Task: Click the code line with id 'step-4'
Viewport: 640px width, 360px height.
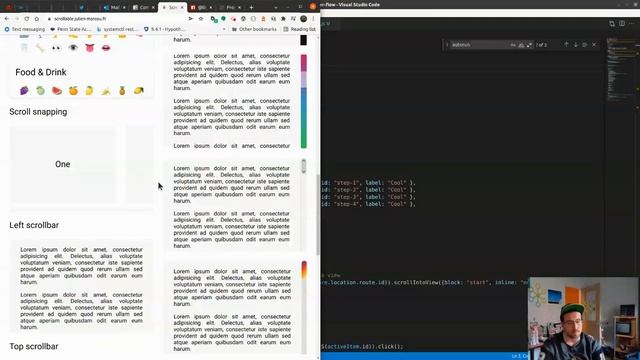Action: tap(368, 204)
